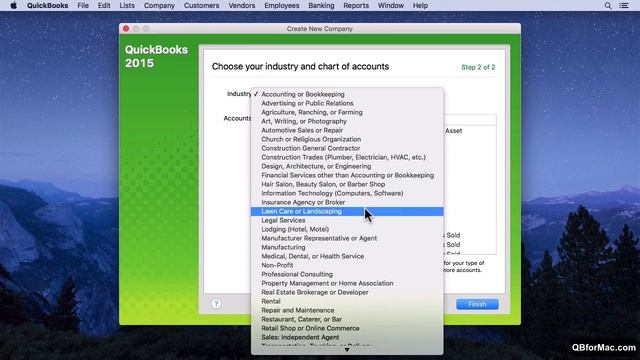Choose Information Technology (Computers, Software)
This screenshot has width=640, height=360.
347,193
